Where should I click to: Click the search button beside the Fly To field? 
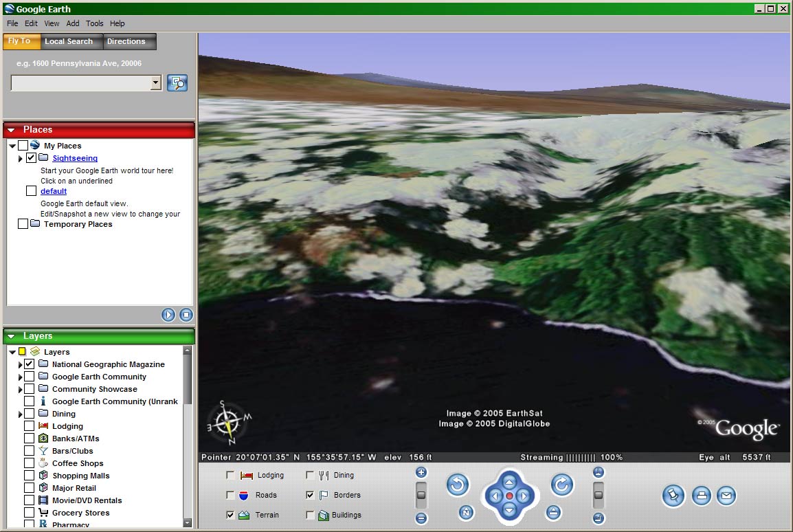click(x=177, y=83)
